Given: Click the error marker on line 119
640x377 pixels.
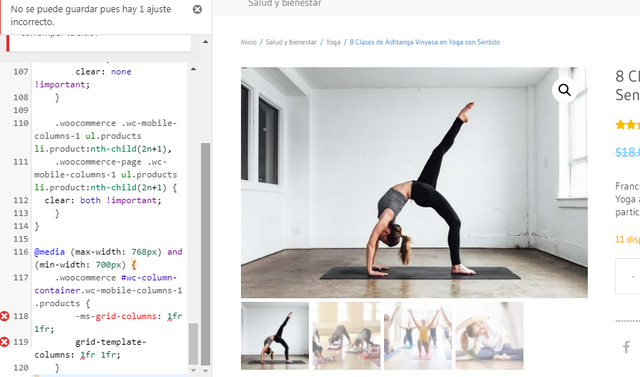Looking at the screenshot, I should (4, 342).
